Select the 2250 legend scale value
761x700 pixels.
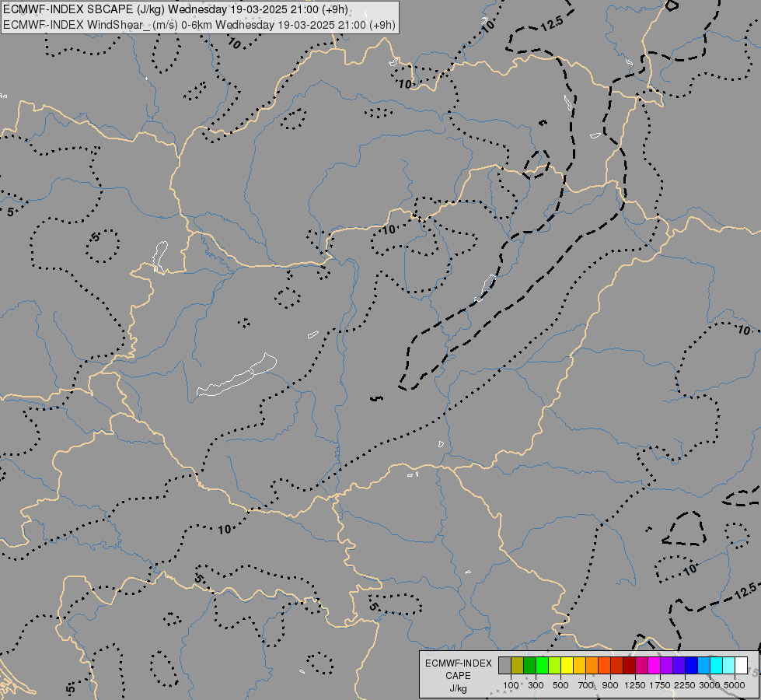tap(685, 685)
